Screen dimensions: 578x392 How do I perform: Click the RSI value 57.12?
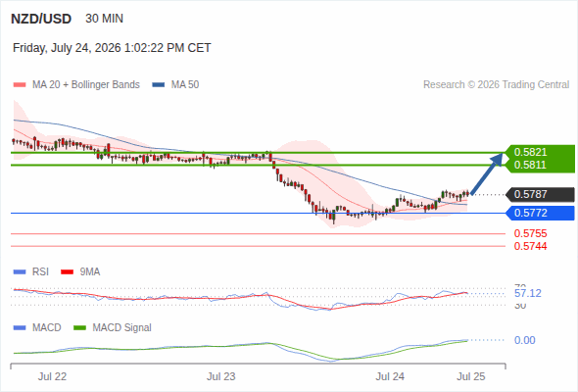tap(528, 294)
